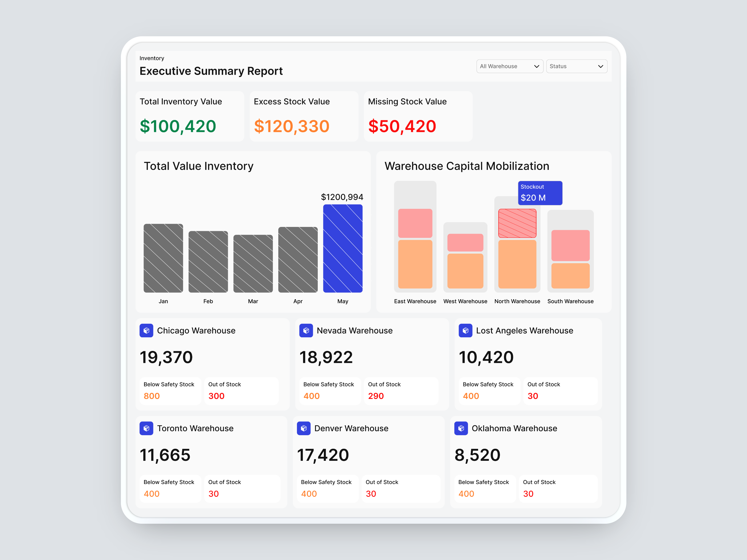Viewport: 747px width, 560px height.
Task: Click the Chicago Warehouse package icon
Action: coord(146,330)
